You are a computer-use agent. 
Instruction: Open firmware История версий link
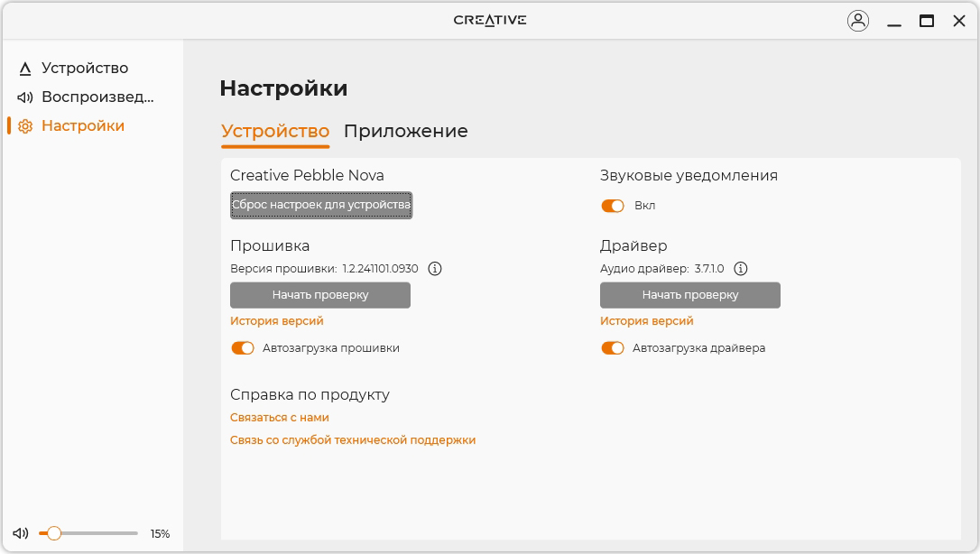click(276, 321)
